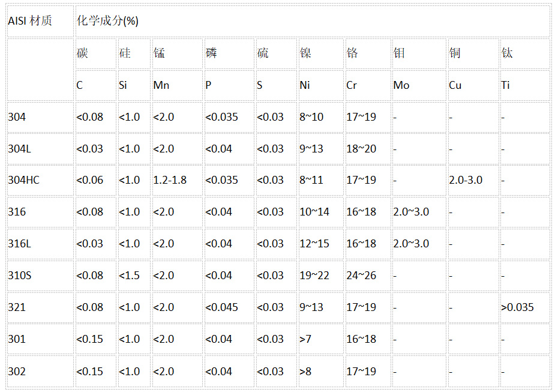Click the 铬 column header
555x392 pixels.
click(367, 53)
